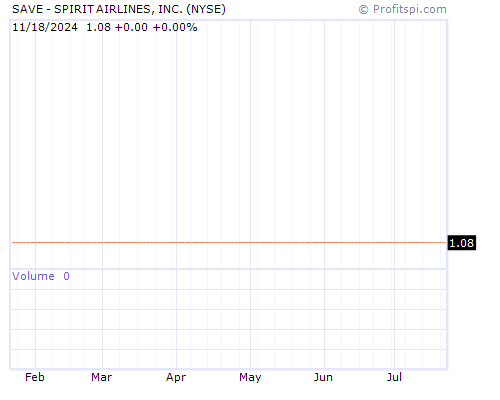The image size is (500, 400).
Task: Click the Apr axis label
Action: (176, 378)
